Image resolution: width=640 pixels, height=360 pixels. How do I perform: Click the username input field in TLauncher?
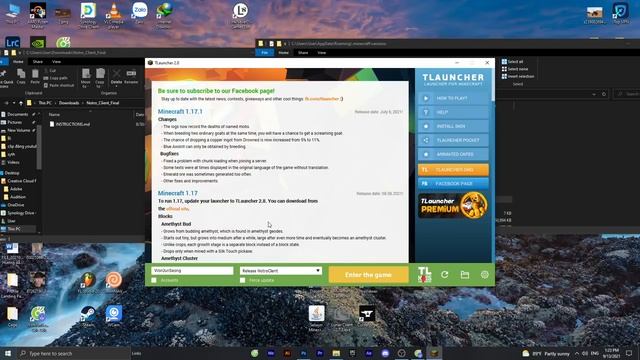point(192,271)
